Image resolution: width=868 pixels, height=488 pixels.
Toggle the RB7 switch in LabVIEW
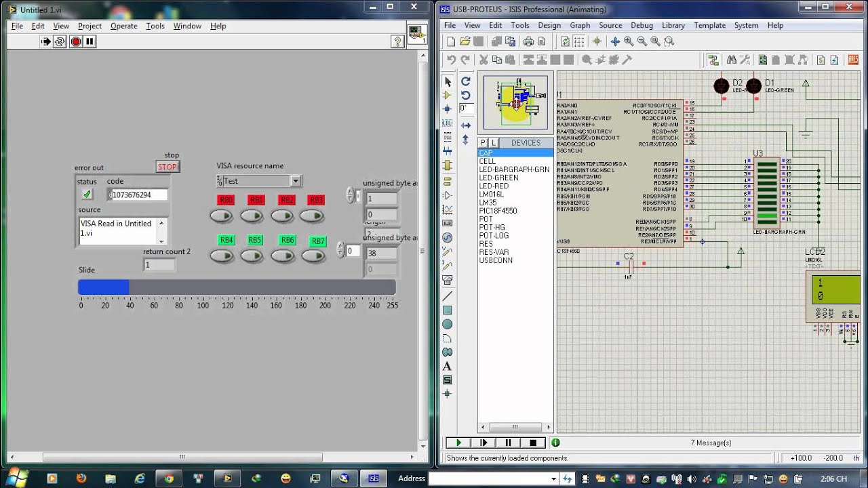click(313, 256)
